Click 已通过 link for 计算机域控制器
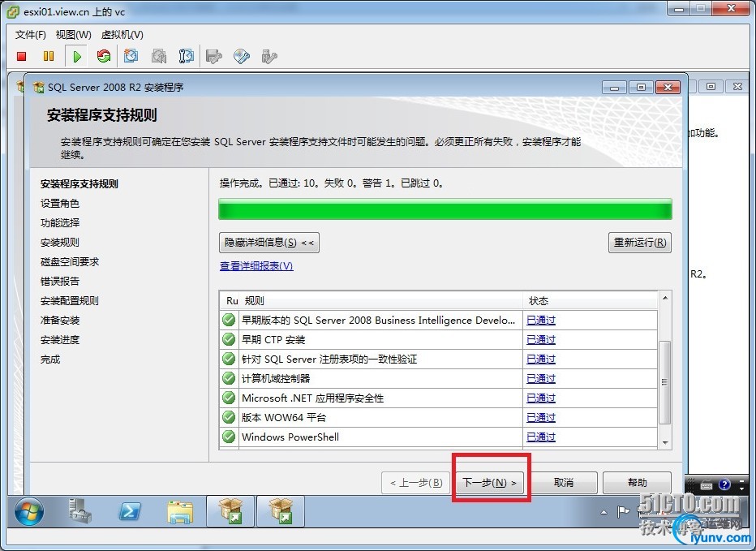Screen dimensions: 756x551 (x=541, y=379)
